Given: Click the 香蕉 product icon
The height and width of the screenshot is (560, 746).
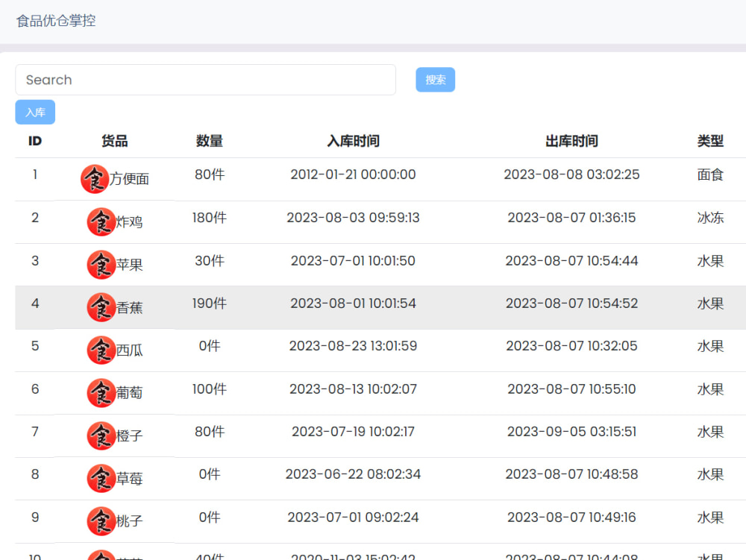Looking at the screenshot, I should 101,307.
